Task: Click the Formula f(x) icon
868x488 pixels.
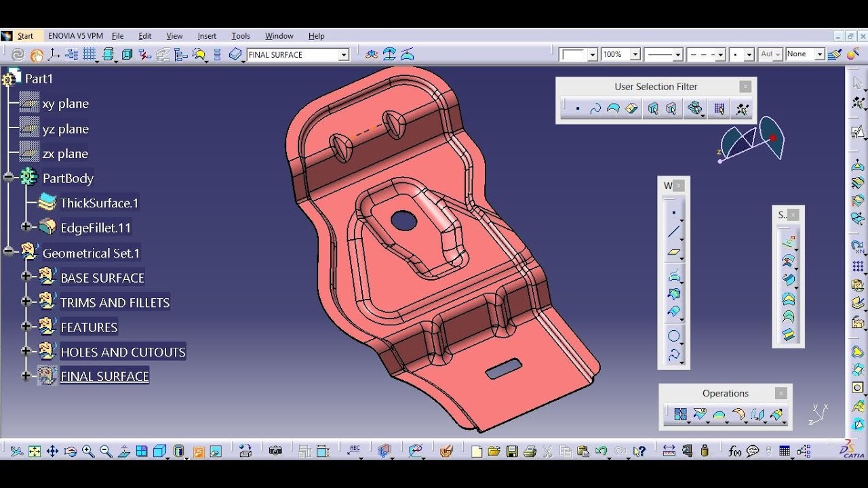Action: (734, 451)
